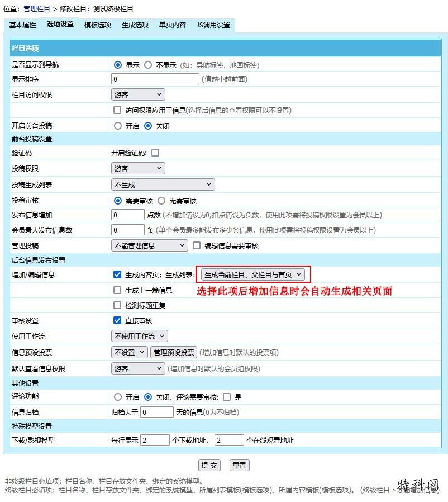Expand the 投稿生成列表 dropdown
The height and width of the screenshot is (502, 448).
[163, 184]
